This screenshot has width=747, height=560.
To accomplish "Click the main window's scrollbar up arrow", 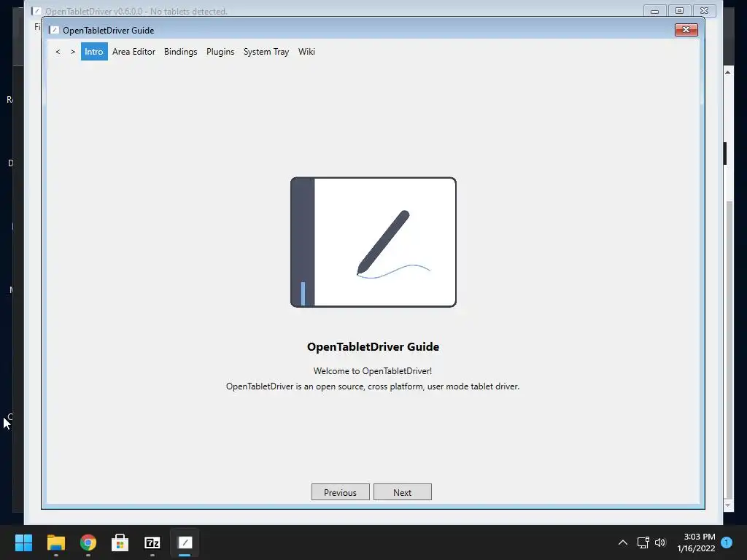I will tap(727, 72).
